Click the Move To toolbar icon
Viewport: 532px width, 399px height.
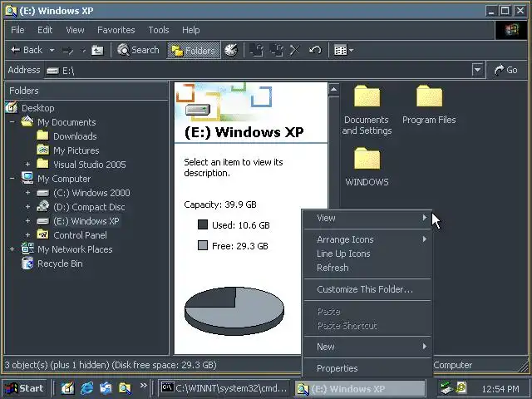(256, 50)
